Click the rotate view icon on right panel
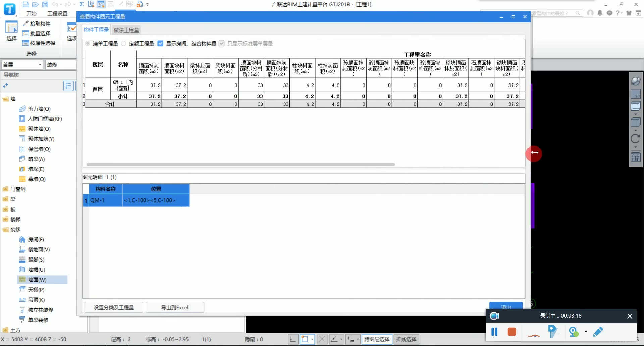Screen dimensions: 644x346 coord(636,139)
